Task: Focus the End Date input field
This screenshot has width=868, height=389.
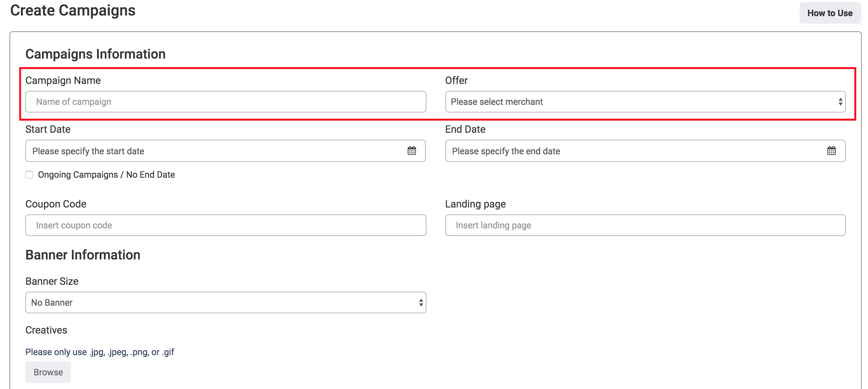Action: click(645, 151)
